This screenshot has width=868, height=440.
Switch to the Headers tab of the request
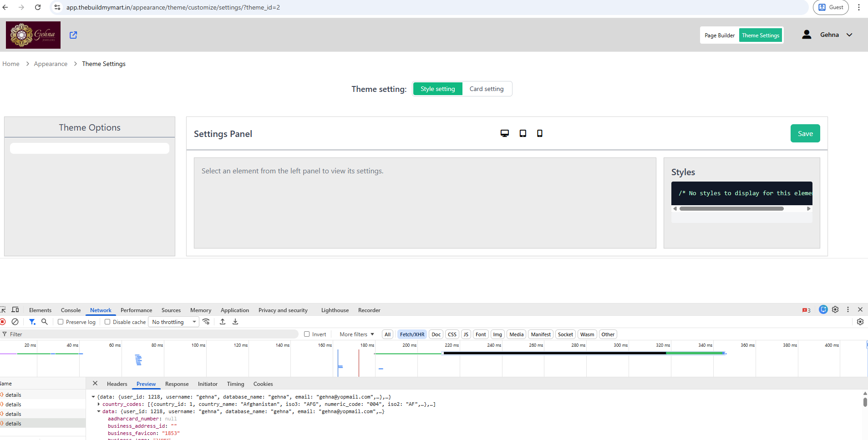point(117,384)
